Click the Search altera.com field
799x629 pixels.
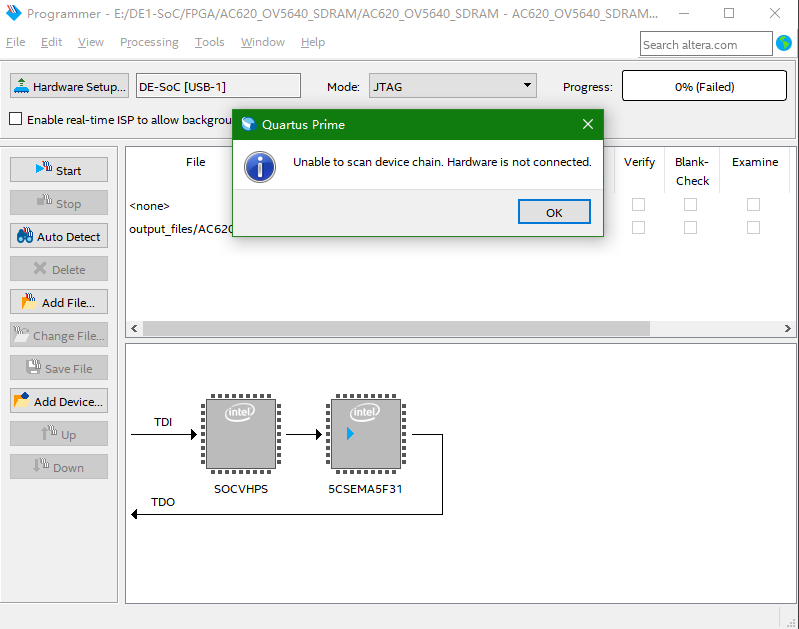pyautogui.click(x=706, y=44)
